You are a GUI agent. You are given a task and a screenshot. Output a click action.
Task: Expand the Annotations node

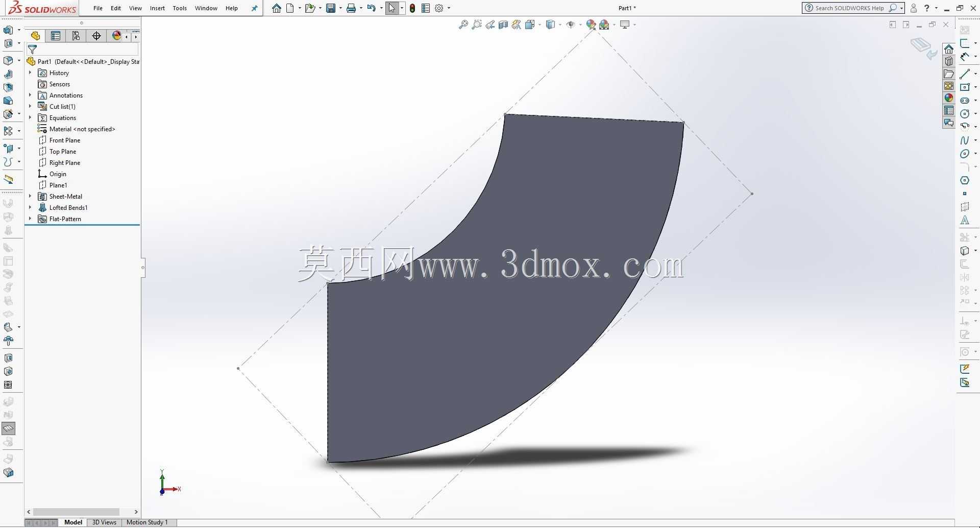pos(30,95)
